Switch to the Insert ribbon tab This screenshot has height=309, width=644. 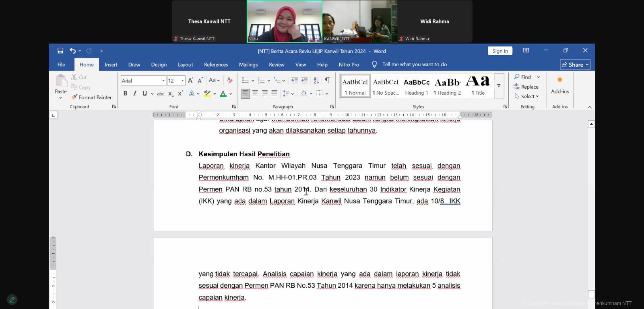coord(111,64)
